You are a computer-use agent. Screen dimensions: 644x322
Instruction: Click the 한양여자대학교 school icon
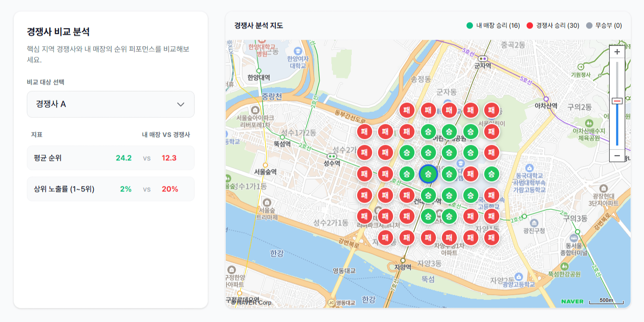(x=298, y=51)
